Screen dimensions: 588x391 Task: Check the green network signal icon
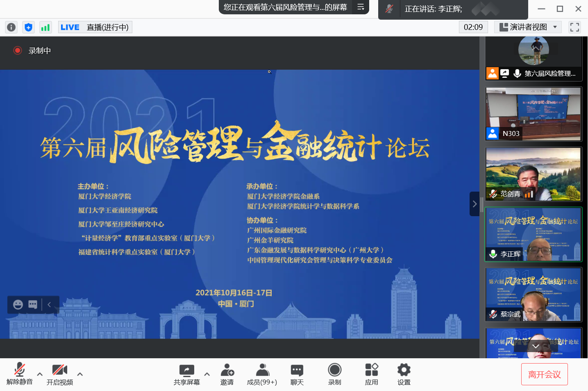(x=45, y=27)
